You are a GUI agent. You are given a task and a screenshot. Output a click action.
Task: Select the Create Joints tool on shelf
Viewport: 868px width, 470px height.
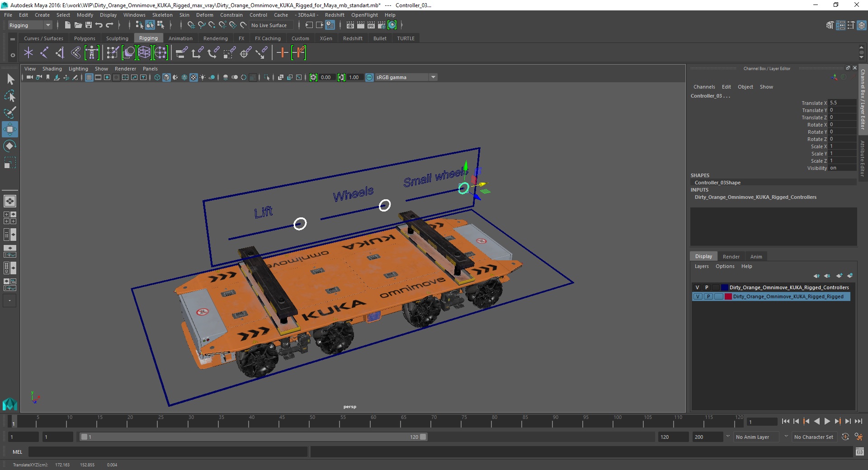tap(44, 53)
